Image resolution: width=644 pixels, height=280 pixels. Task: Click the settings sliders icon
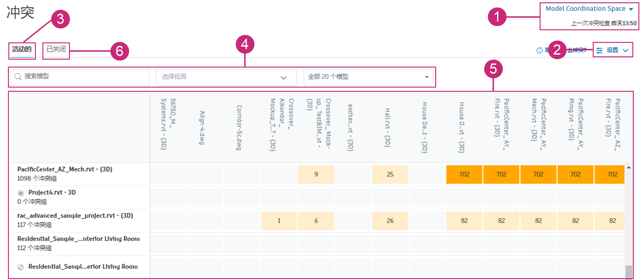pyautogui.click(x=600, y=50)
